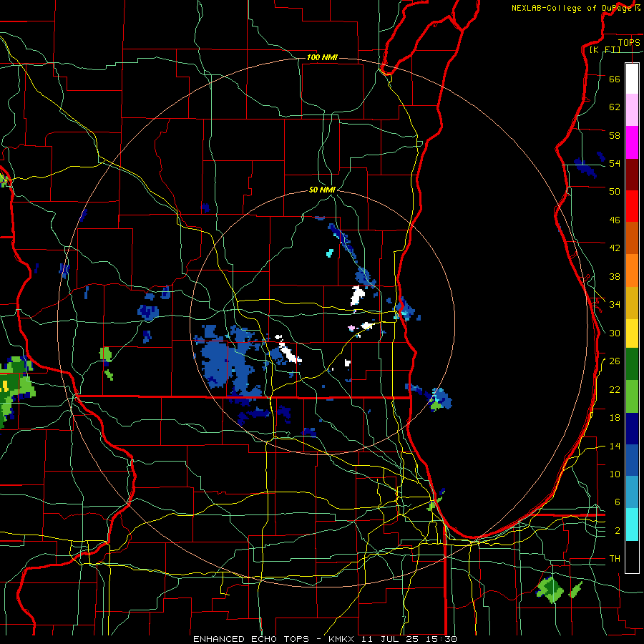644x644 pixels.
Task: Click the 30 value in the legend
Action: coord(615,333)
